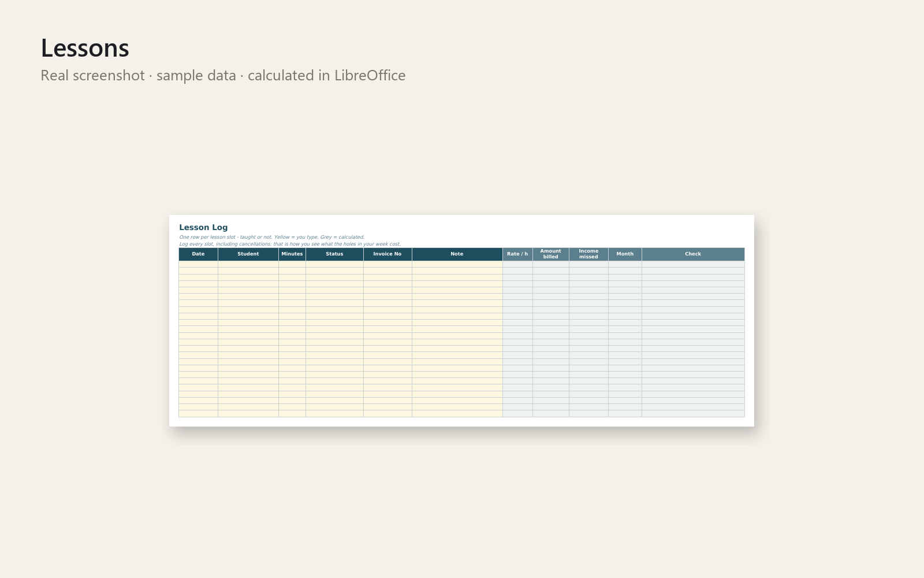Select the Note column header
The width and height of the screenshot is (924, 578).
[457, 254]
